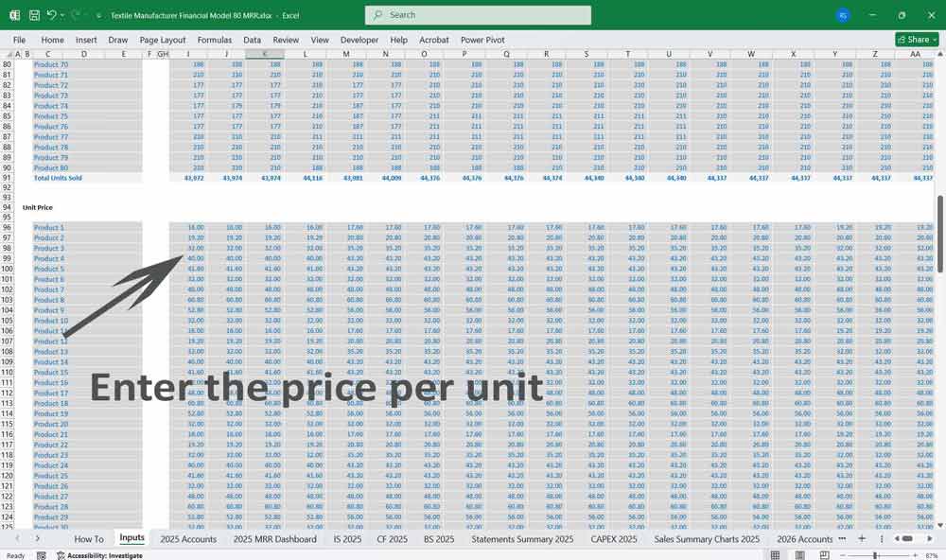The height and width of the screenshot is (560, 946).
Task: Open the Inputs sheet tab
Action: 131,538
